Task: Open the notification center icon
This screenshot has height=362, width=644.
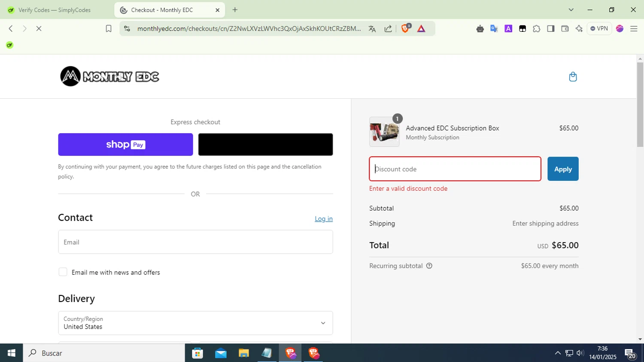Action: [630, 354]
